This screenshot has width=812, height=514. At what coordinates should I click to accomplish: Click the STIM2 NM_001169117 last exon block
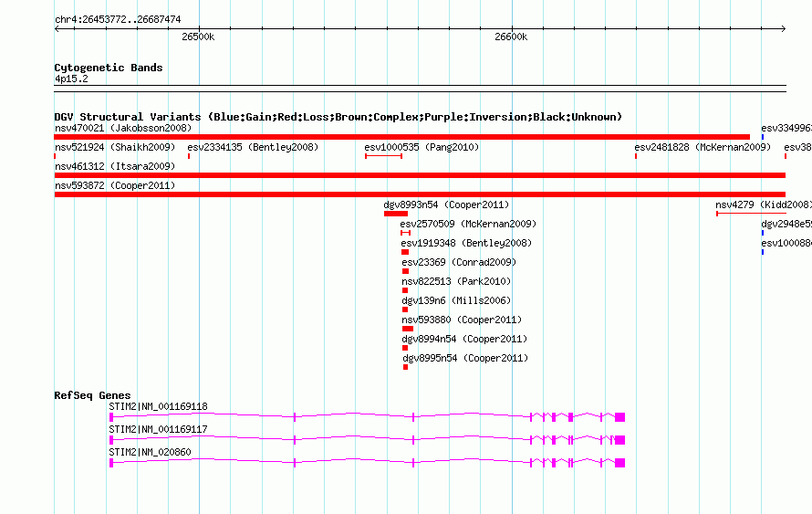pos(619,440)
